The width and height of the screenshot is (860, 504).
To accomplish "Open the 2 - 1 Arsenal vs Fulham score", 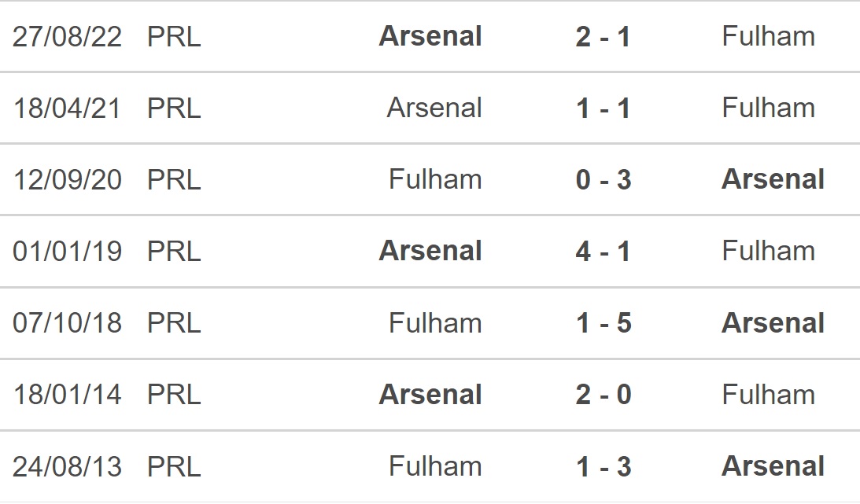I will tap(603, 37).
